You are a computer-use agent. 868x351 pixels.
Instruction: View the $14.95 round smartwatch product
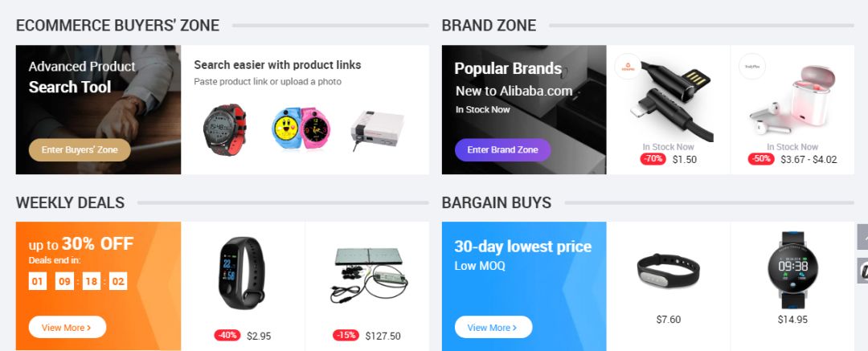click(x=792, y=270)
